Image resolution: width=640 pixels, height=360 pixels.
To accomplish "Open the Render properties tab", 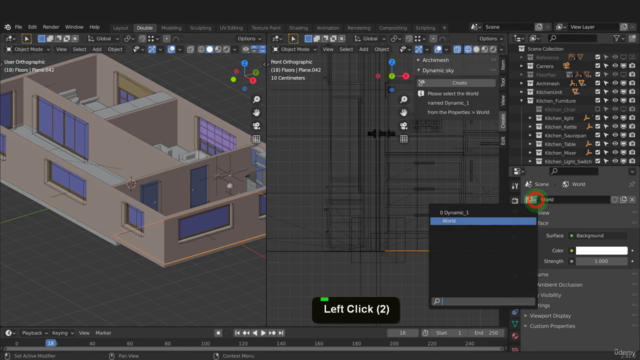I will coord(515,200).
